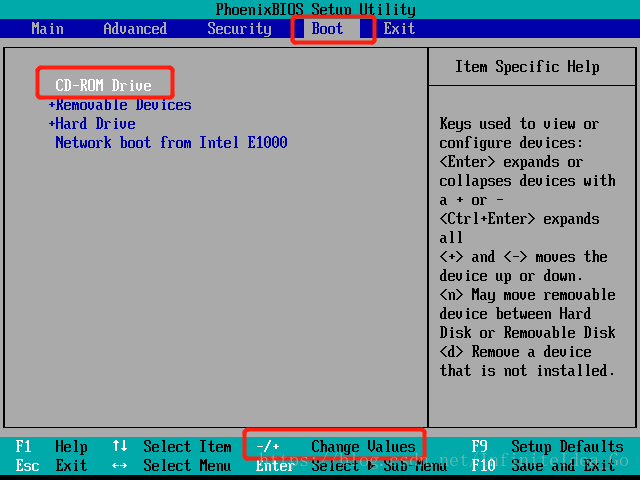Viewport: 640px width, 480px height.
Task: Click help text 'that is not installed.'
Action: tap(527, 371)
